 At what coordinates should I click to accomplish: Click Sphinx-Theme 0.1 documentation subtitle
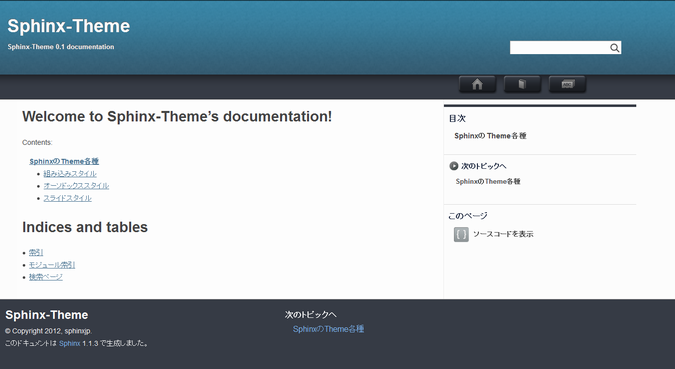[x=61, y=47]
